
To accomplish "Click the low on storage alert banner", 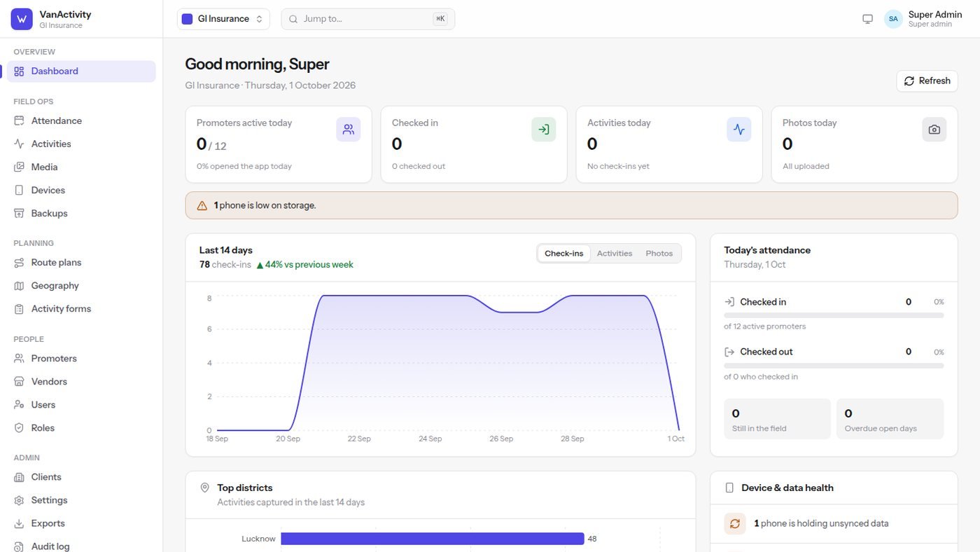I will [x=571, y=206].
